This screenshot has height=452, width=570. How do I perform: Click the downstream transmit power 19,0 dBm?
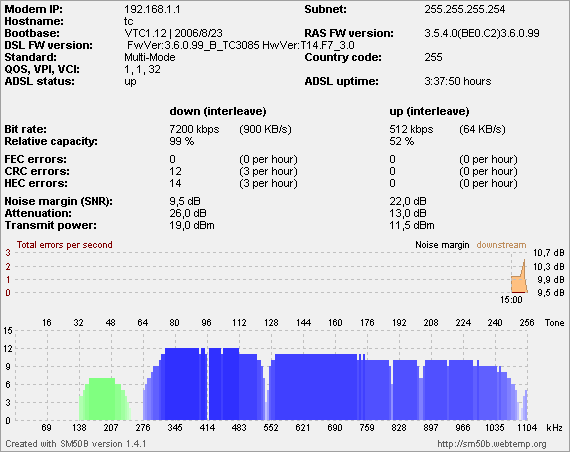192,225
